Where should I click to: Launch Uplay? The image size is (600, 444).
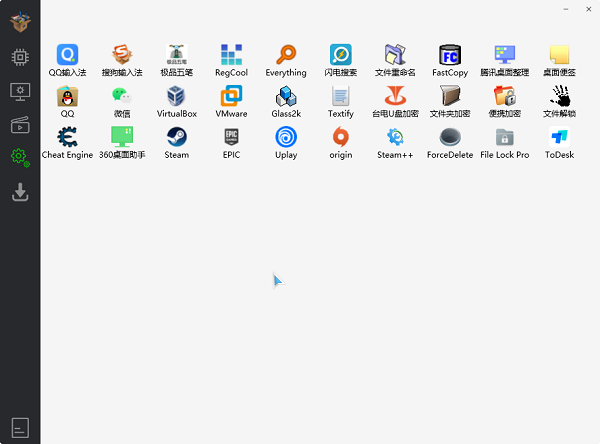pyautogui.click(x=286, y=142)
